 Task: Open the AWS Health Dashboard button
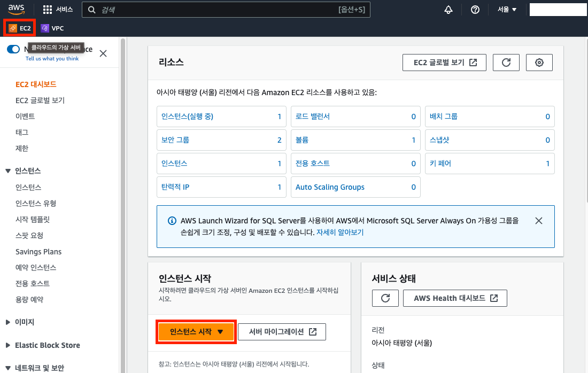tap(455, 298)
